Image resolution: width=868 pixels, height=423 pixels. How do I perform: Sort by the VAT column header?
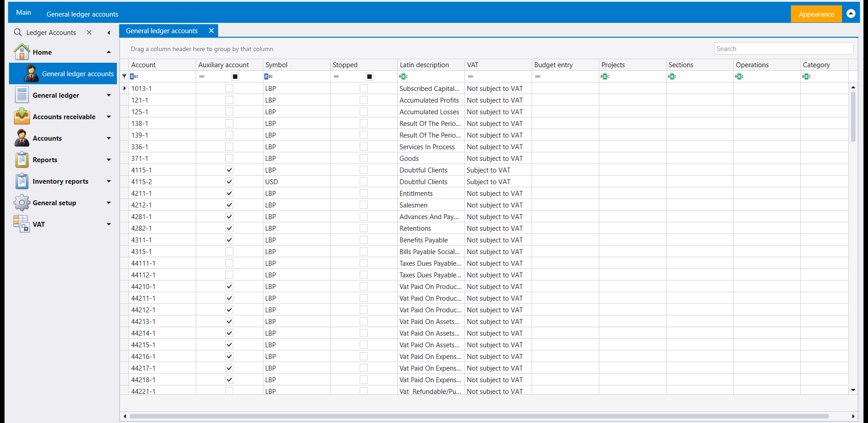498,65
